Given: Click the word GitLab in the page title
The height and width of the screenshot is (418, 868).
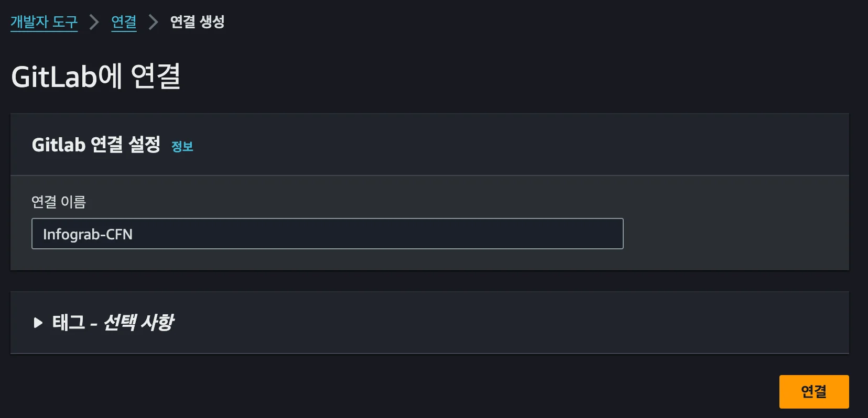Looking at the screenshot, I should point(54,76).
